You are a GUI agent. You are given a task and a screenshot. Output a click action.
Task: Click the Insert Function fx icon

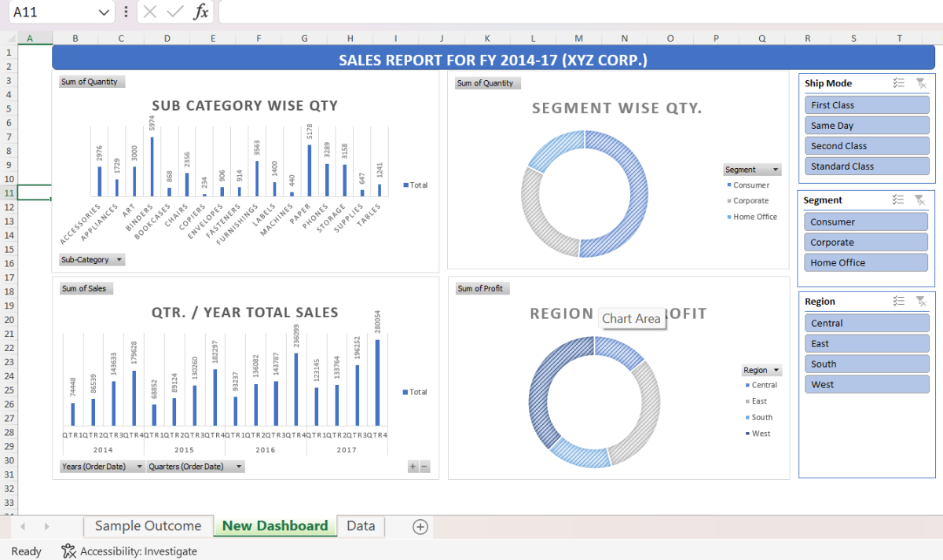(201, 12)
